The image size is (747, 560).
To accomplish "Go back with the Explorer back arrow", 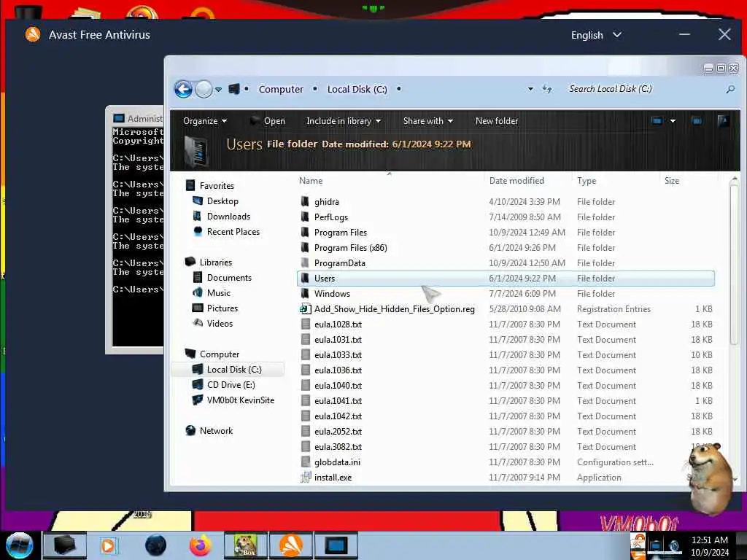I will (183, 89).
